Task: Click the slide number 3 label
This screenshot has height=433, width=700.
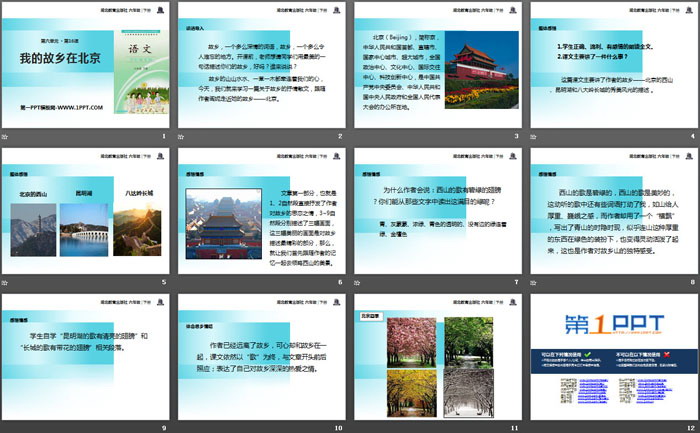Action: tap(516, 136)
